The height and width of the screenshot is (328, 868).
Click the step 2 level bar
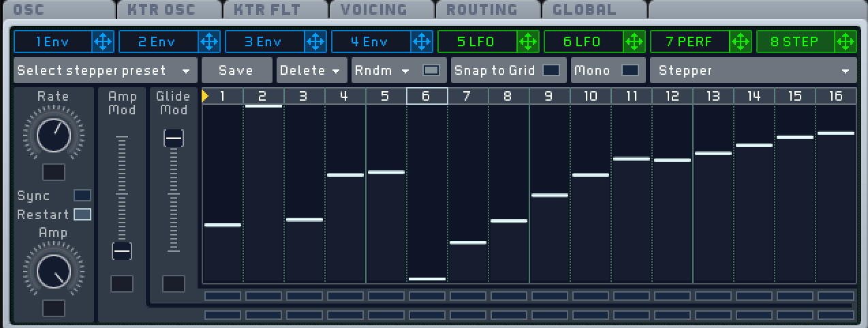point(264,106)
